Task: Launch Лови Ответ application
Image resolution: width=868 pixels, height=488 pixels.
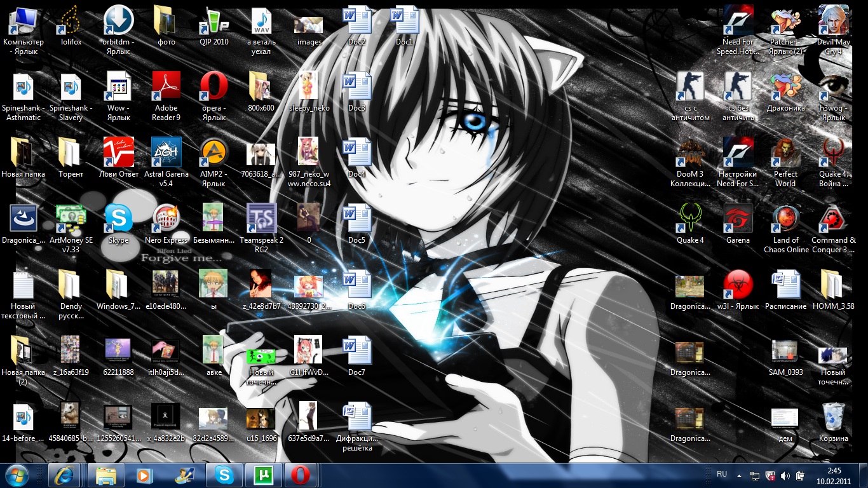Action: click(118, 152)
